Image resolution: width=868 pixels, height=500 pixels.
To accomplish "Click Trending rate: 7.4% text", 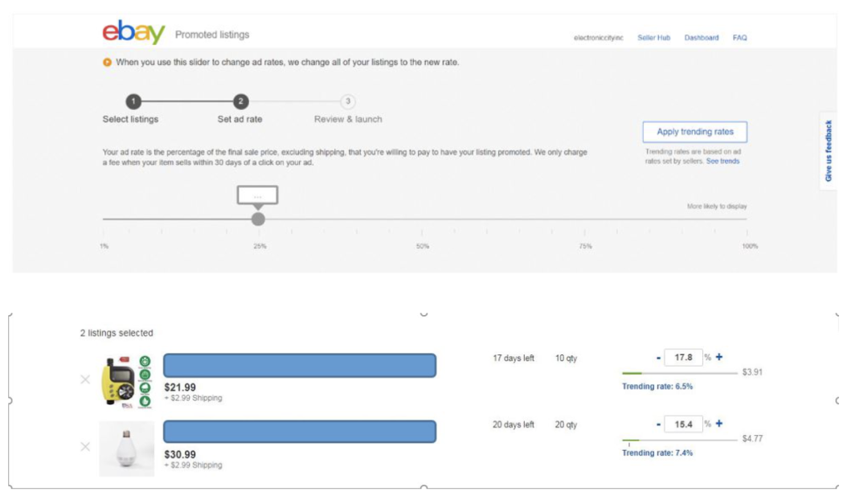I will [x=657, y=453].
